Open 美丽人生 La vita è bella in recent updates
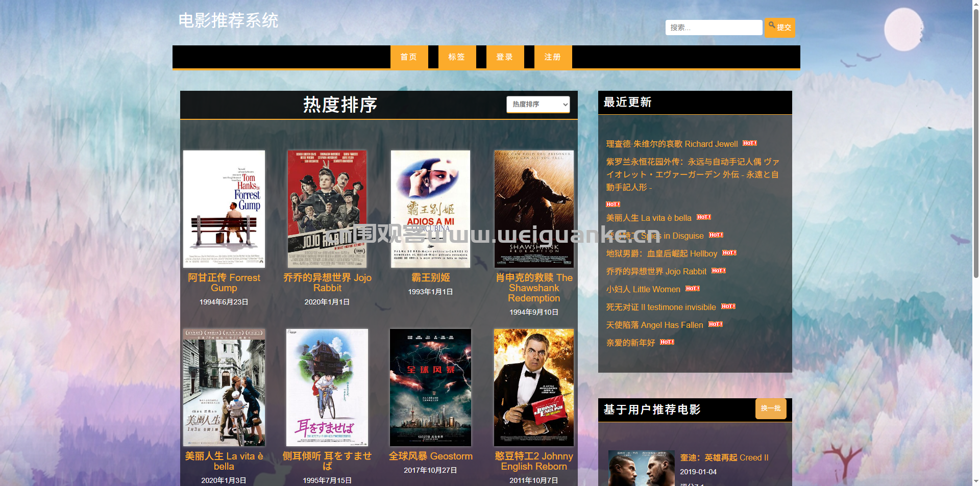This screenshot has height=486, width=980. (x=649, y=218)
